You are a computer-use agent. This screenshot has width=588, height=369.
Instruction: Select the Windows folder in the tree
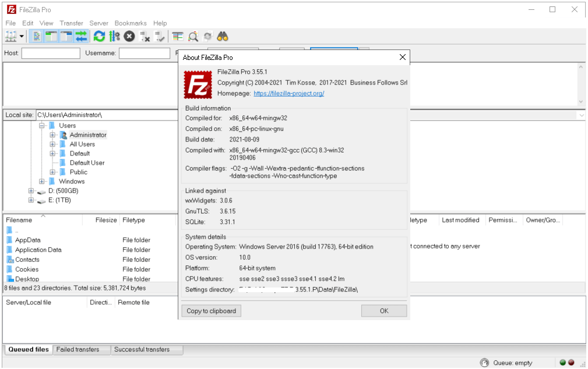[x=72, y=182]
